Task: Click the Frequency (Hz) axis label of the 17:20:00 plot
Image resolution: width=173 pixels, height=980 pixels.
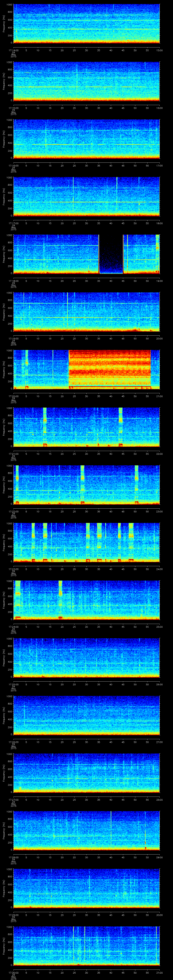Action: pyautogui.click(x=4, y=369)
